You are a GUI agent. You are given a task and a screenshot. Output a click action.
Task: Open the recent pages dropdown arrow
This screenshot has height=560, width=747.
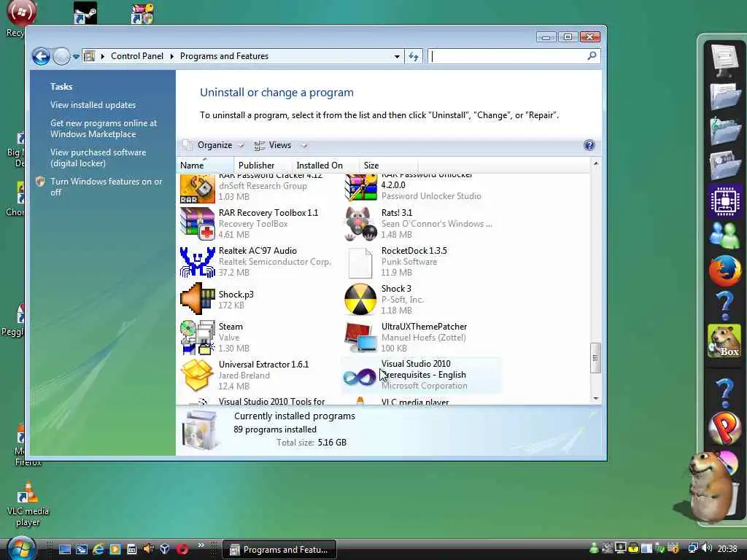76,57
